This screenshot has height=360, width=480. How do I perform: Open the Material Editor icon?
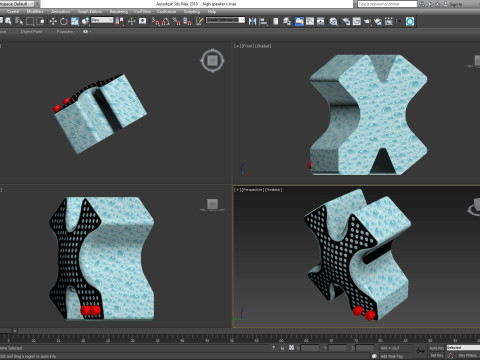(334, 22)
